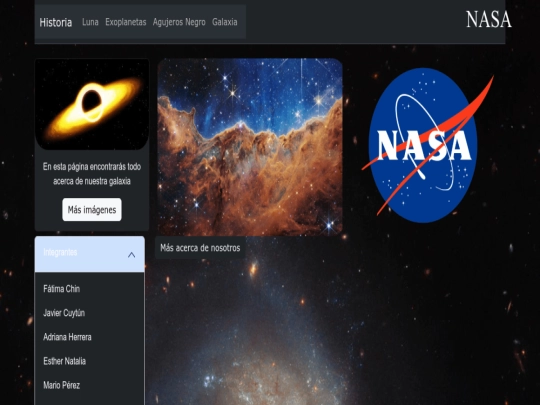
Task: Select Agujeros Negro in the navbar
Action: tap(179, 22)
